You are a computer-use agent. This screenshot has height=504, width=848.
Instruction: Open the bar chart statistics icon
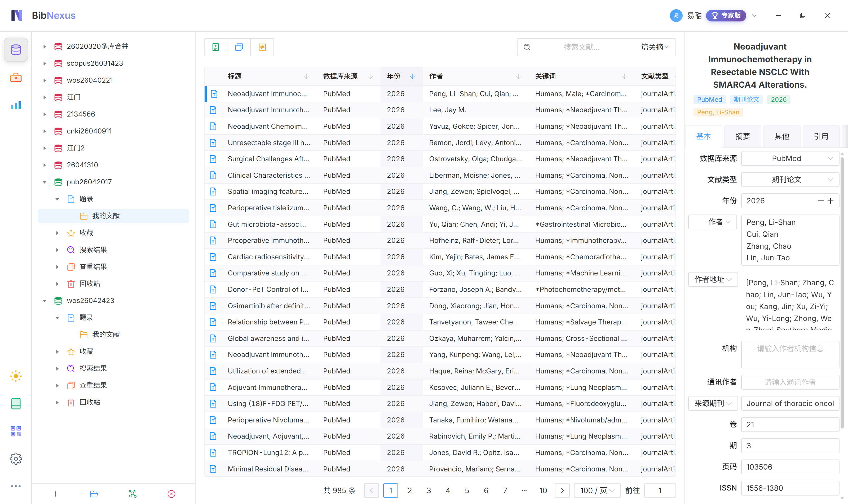coord(16,105)
